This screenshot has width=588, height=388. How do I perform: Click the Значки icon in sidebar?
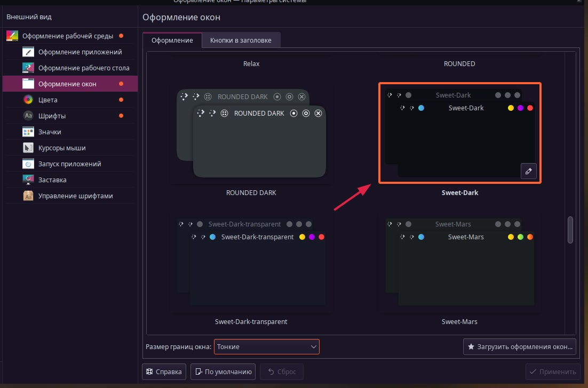click(x=28, y=132)
